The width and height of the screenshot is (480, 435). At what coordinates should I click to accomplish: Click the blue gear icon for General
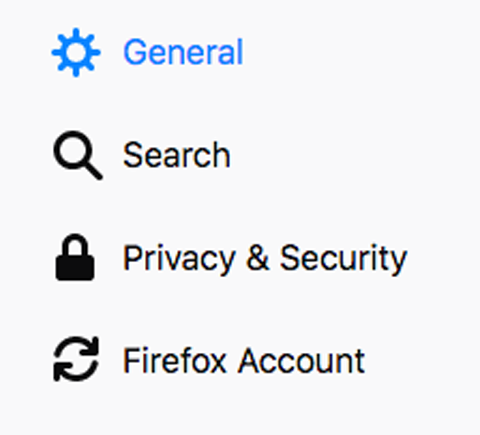coord(76,52)
